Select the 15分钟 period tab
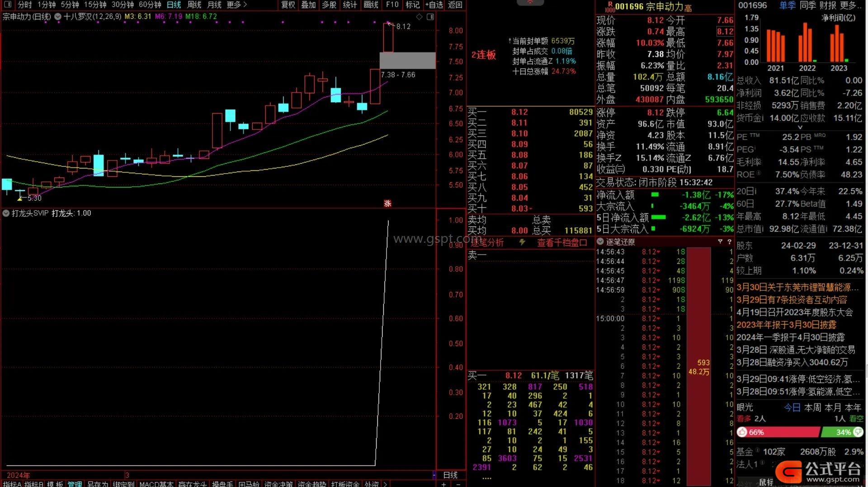The image size is (868, 487). coord(95,5)
